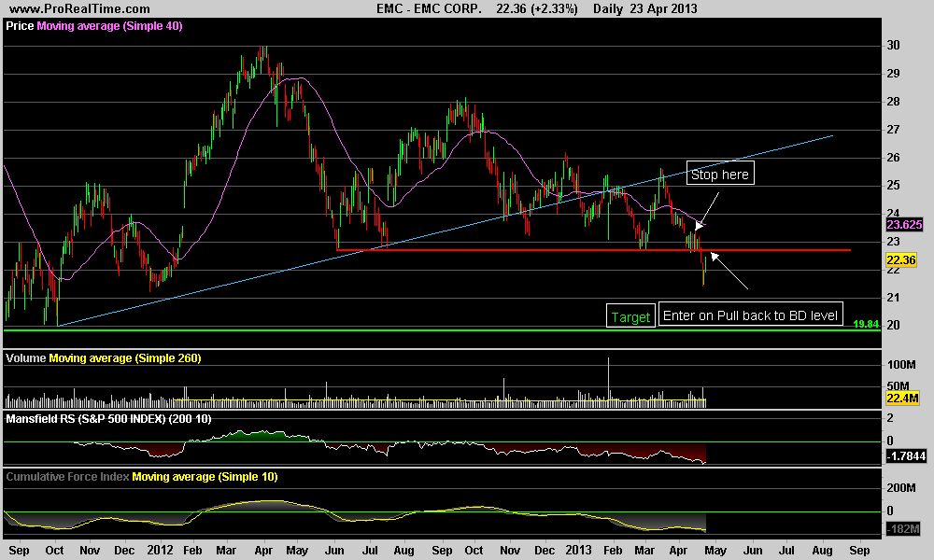This screenshot has height=560, width=934.
Task: Click the 50M volume axis label
Action: click(898, 386)
